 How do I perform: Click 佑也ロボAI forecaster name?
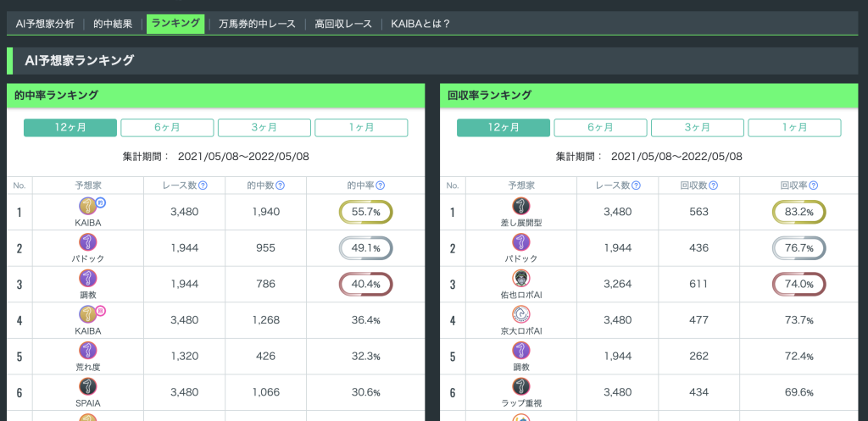521,295
